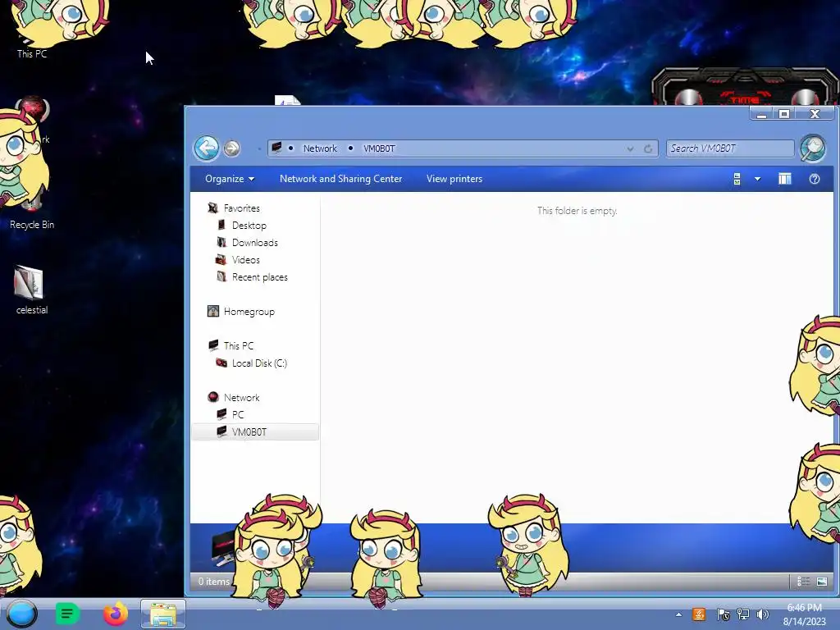Open the Start orb button

22,614
